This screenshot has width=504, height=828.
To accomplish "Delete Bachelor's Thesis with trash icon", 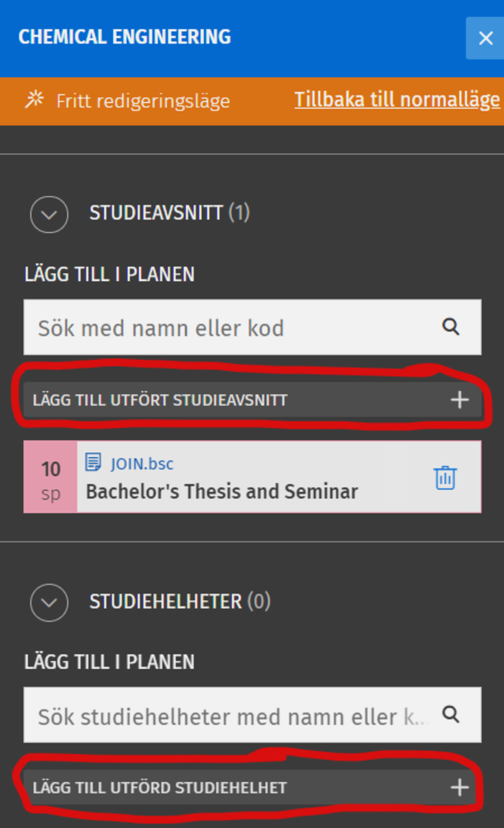I will (x=445, y=478).
